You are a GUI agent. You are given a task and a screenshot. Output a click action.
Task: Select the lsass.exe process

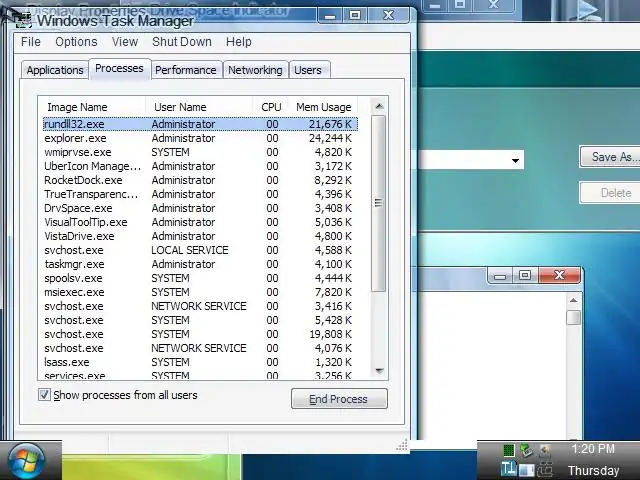pos(200,362)
